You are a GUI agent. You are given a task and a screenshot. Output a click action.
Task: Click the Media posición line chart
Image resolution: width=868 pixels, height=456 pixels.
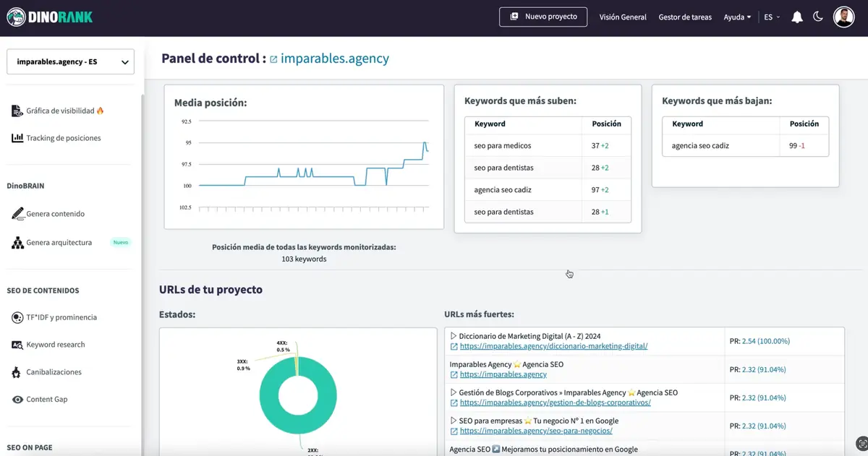pos(305,165)
